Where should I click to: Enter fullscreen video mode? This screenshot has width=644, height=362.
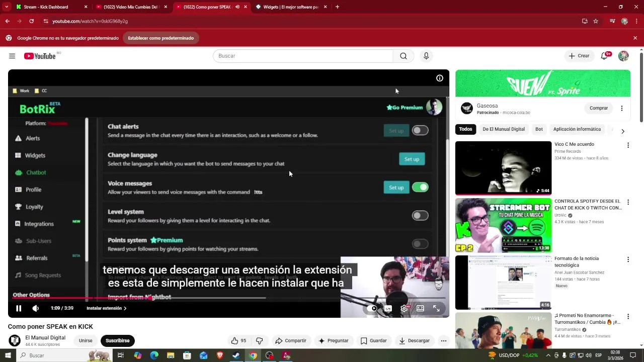[436, 308]
